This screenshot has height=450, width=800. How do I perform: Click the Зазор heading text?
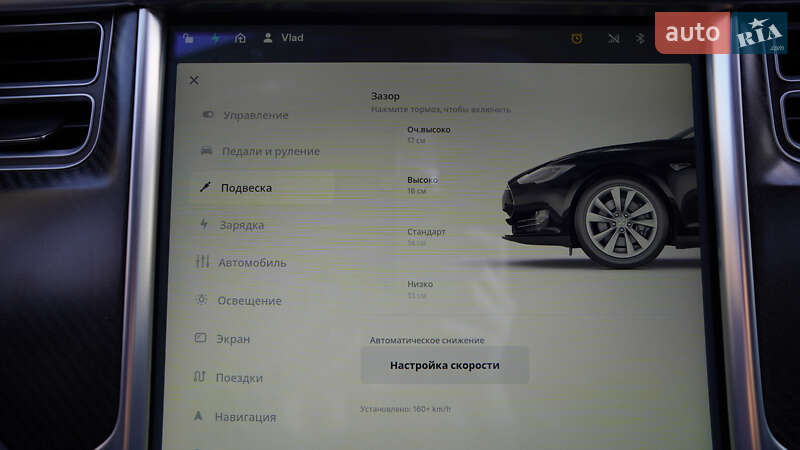click(385, 96)
